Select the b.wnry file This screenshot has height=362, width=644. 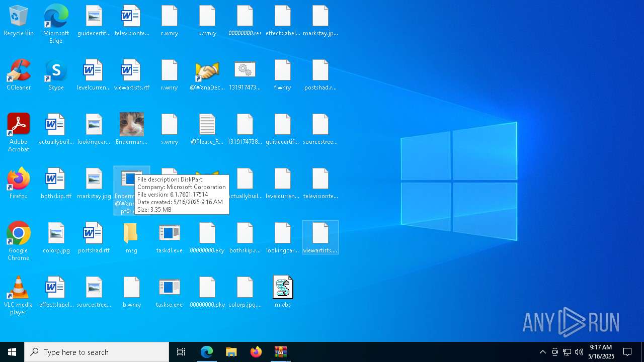click(x=132, y=293)
